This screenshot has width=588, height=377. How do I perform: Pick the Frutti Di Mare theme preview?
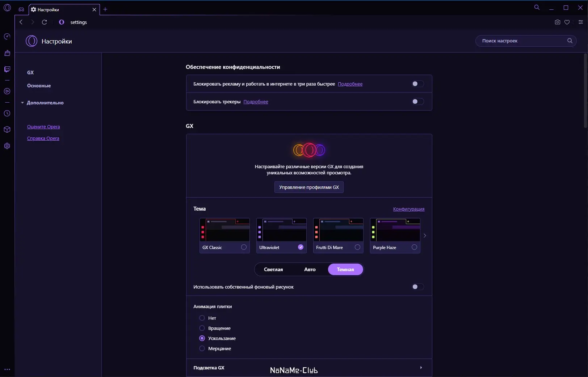point(338,230)
